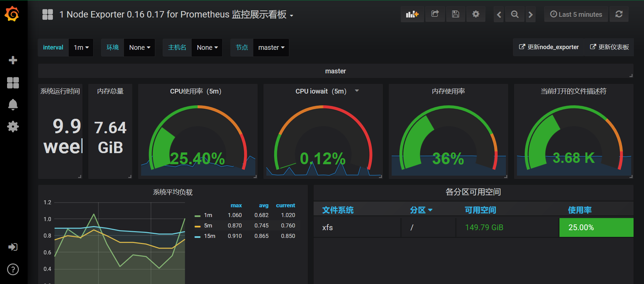Toggle the 5m series in legend
This screenshot has height=284, width=644.
(208, 225)
